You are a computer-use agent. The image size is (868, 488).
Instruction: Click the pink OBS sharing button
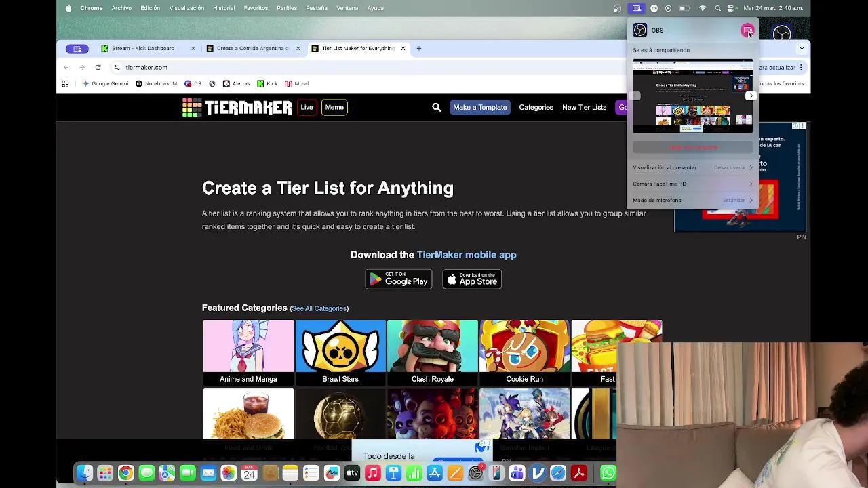click(x=747, y=30)
